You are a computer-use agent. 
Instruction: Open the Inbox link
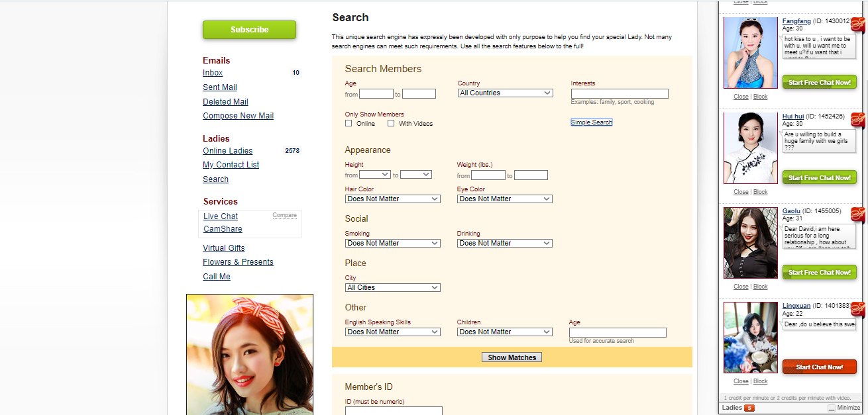[x=213, y=73]
